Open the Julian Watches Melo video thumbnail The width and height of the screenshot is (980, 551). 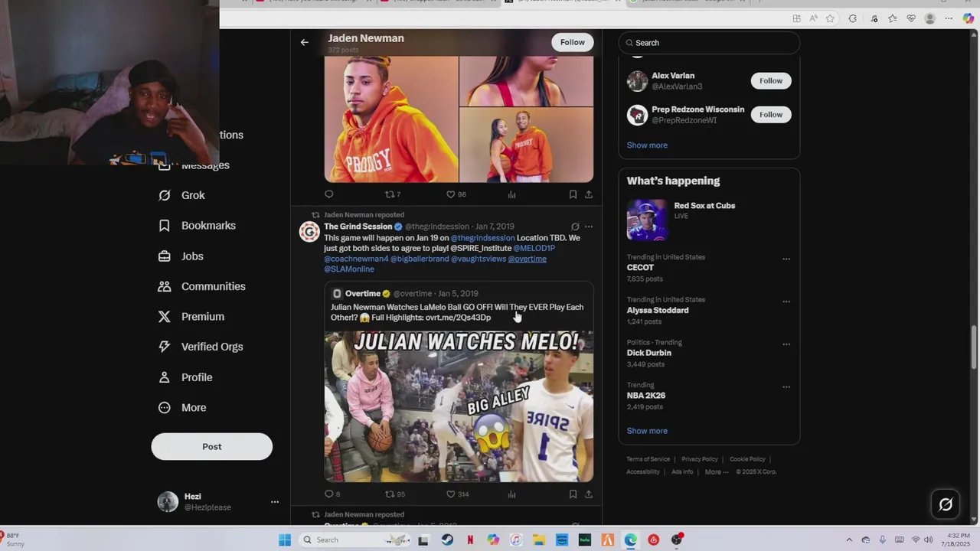click(459, 406)
